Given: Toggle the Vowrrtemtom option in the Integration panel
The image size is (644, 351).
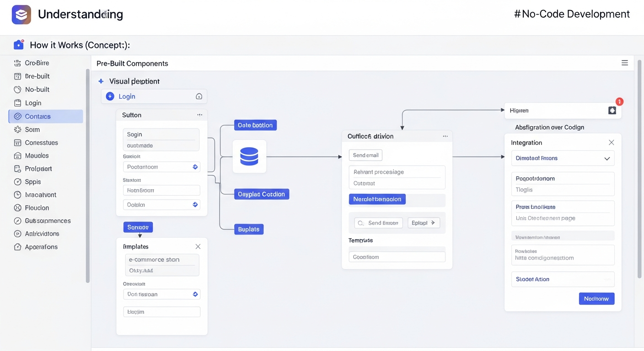Looking at the screenshot, I should point(563,236).
